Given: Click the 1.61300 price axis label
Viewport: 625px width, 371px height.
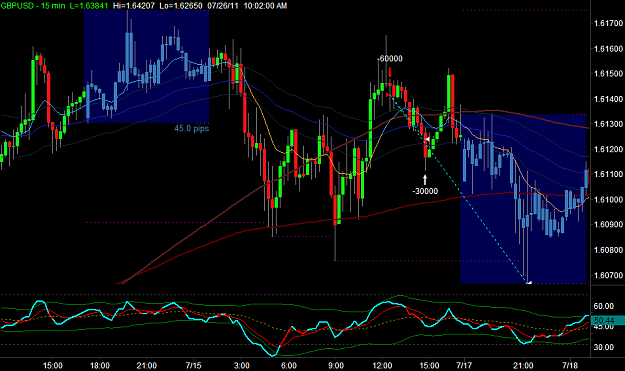Looking at the screenshot, I should pyautogui.click(x=608, y=124).
